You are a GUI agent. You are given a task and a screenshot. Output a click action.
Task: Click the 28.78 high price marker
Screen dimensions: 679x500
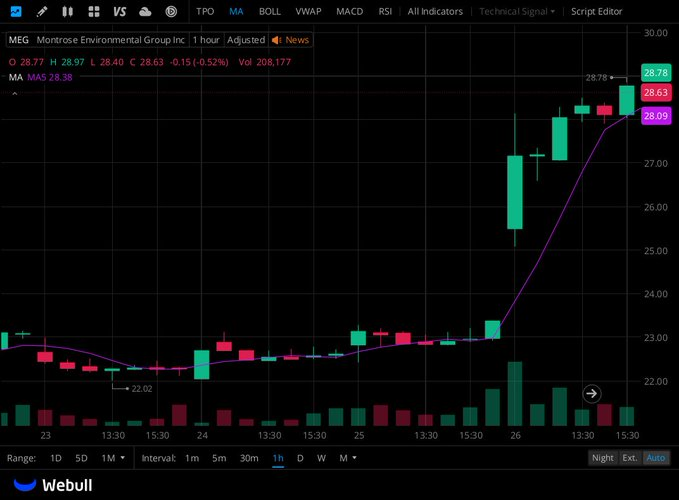[596, 77]
